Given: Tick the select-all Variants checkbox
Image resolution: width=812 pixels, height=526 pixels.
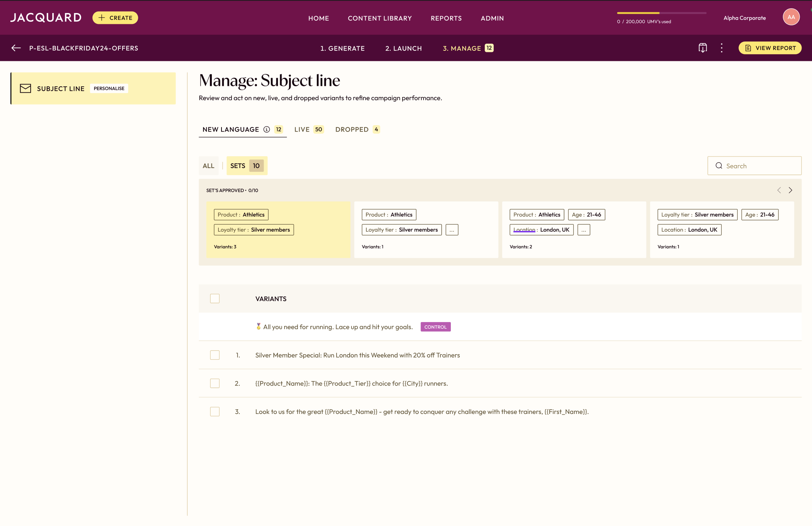Looking at the screenshot, I should 215,298.
